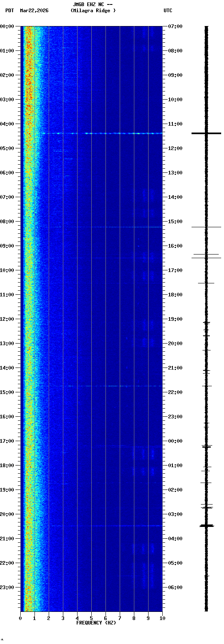This screenshot has width=224, height=644.
Task: Select the PDT axis label "13:00"
Action: point(7,344)
